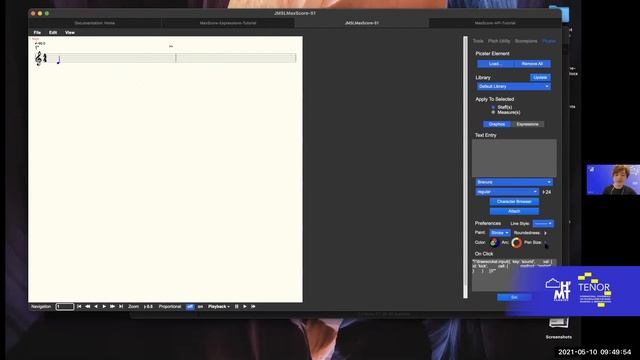This screenshot has width=640, height=360.
Task: Select the quarter note on the staff
Action: coord(58,60)
